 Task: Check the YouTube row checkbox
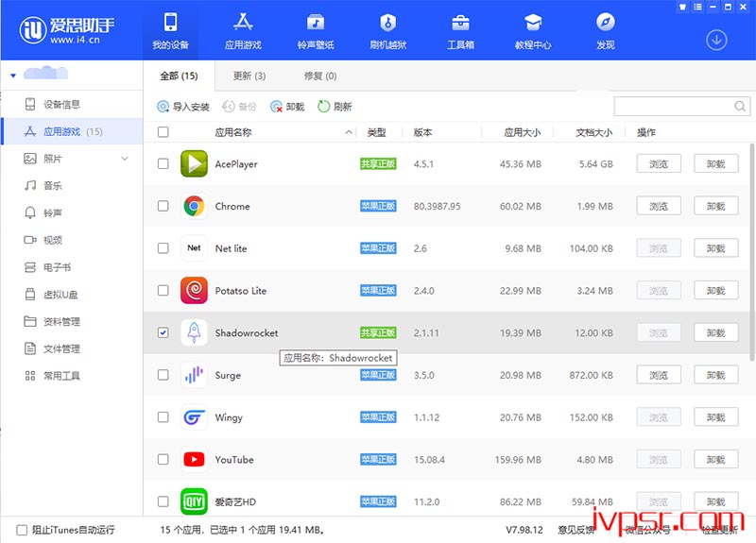pos(163,459)
